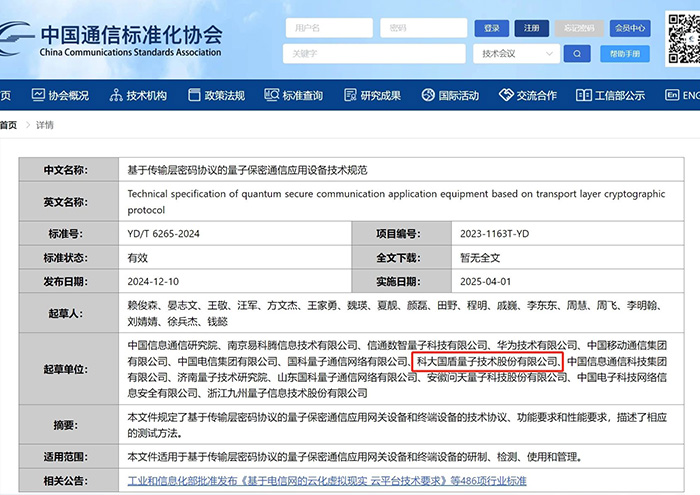Open the 交流合作 menu item
This screenshot has height=495, width=700.
click(528, 95)
